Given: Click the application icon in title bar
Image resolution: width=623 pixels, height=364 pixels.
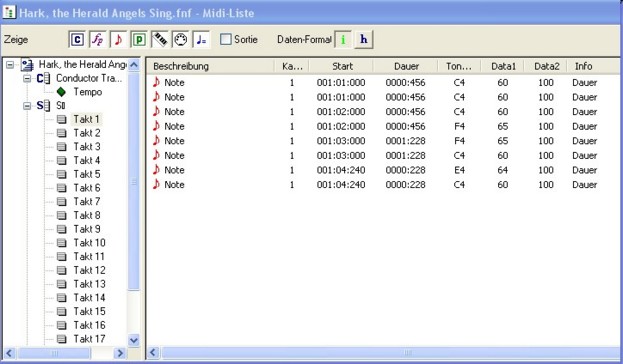Looking at the screenshot, I should click(x=9, y=12).
